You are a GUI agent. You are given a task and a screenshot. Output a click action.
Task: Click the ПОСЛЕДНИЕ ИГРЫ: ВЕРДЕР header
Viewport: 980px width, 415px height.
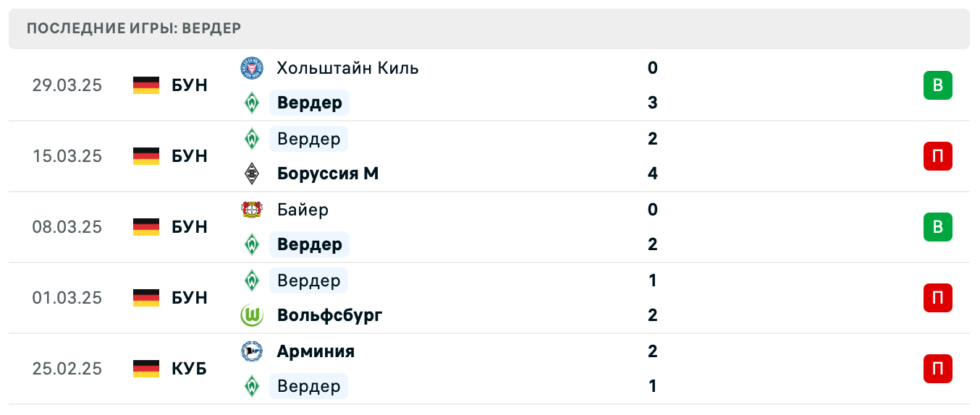coord(134,29)
